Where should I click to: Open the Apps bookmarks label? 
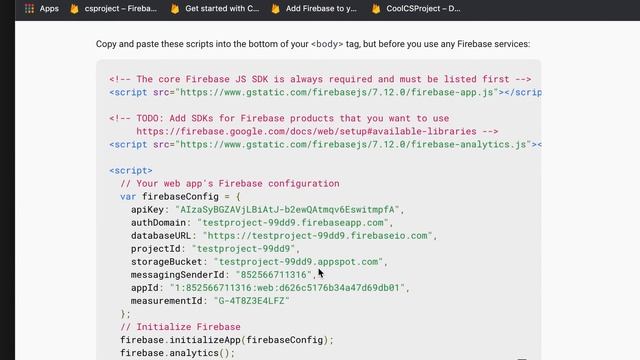(49, 9)
